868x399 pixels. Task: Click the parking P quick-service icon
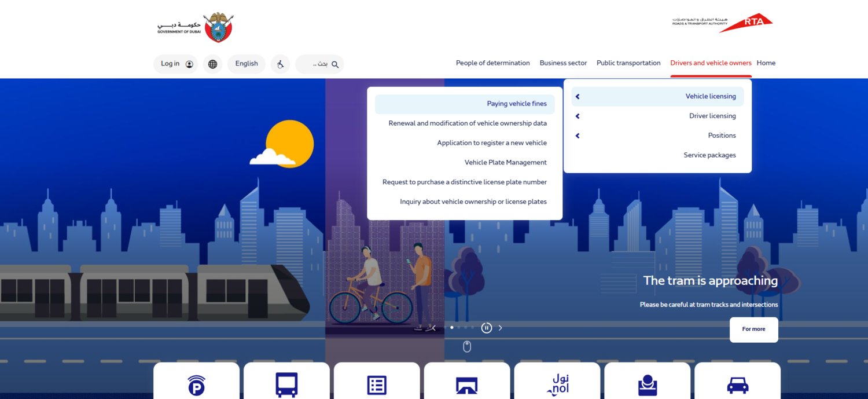[196, 385]
